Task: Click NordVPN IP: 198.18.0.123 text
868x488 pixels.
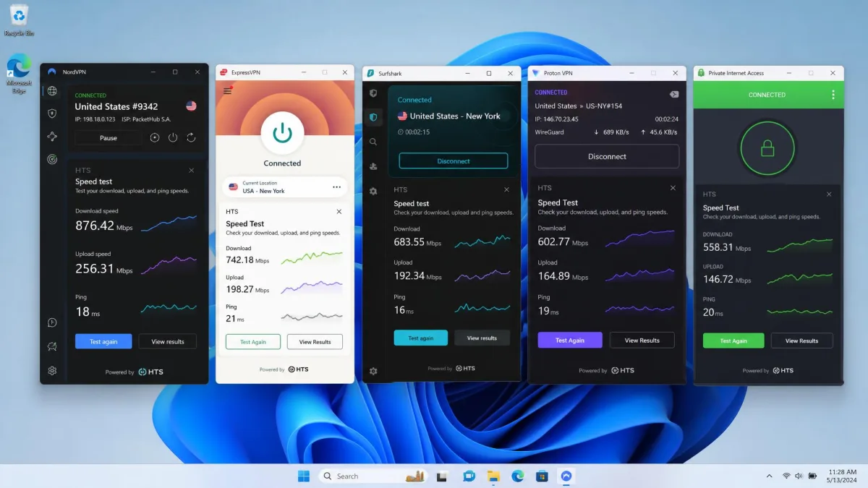Action: (x=94, y=119)
